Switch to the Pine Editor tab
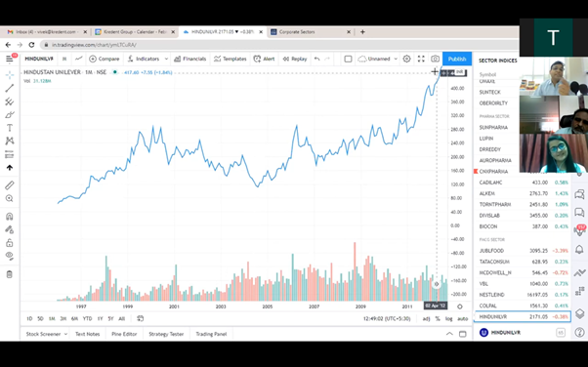The width and height of the screenshot is (588, 367). tap(124, 334)
